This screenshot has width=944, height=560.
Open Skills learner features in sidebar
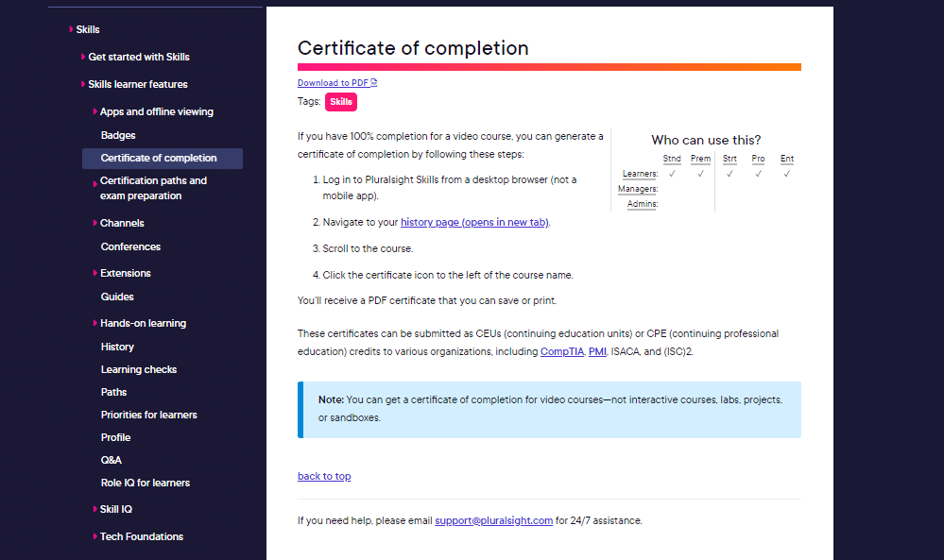coord(138,84)
